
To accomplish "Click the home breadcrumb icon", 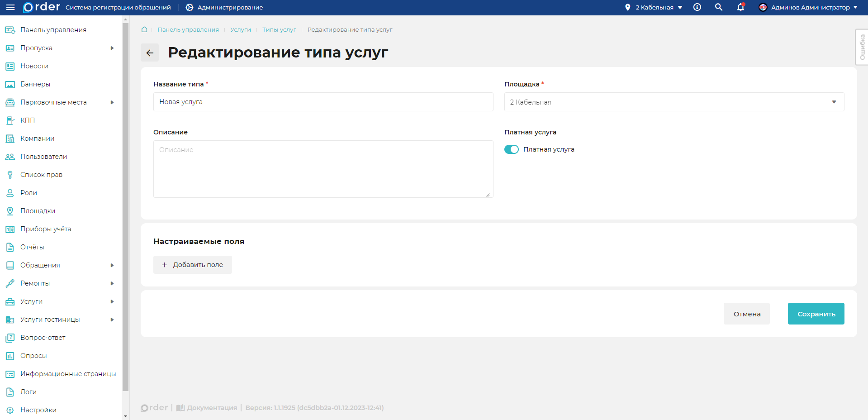I will (x=144, y=29).
